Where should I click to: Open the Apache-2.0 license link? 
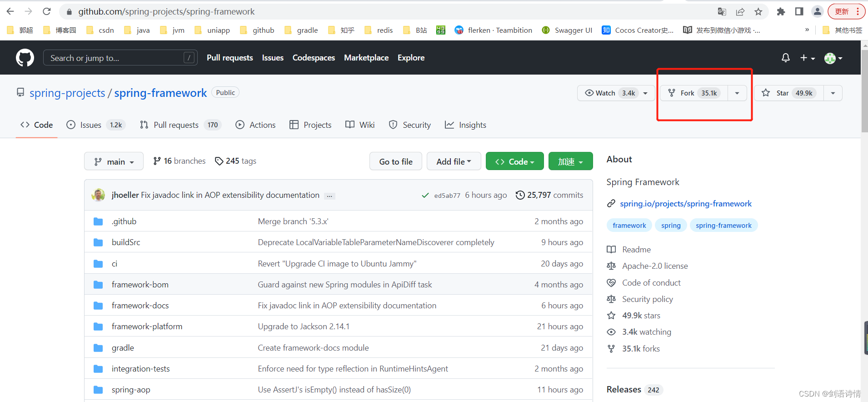pos(655,266)
